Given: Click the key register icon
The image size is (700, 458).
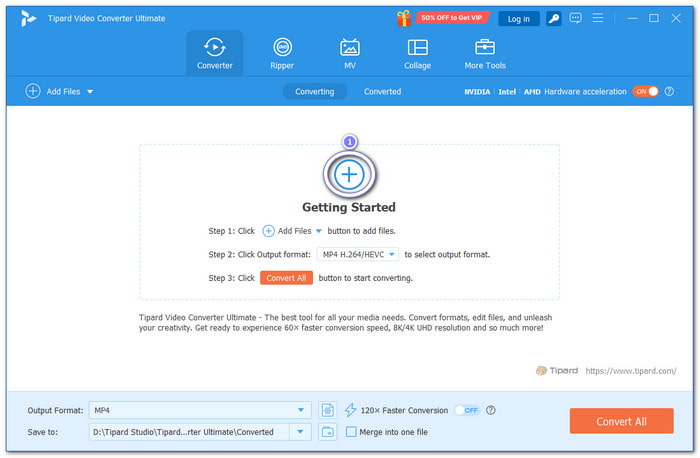Looking at the screenshot, I should [554, 19].
